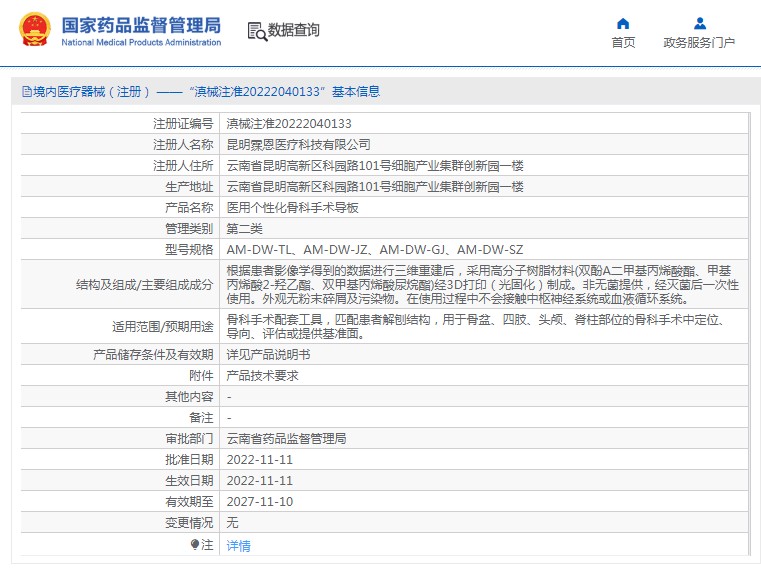This screenshot has height=573, width=761.
Task: Click the 批准日期 label
Action: 189,459
